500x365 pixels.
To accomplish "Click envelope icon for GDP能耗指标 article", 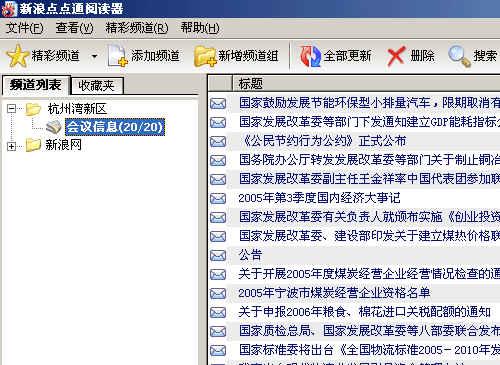I will pos(218,123).
